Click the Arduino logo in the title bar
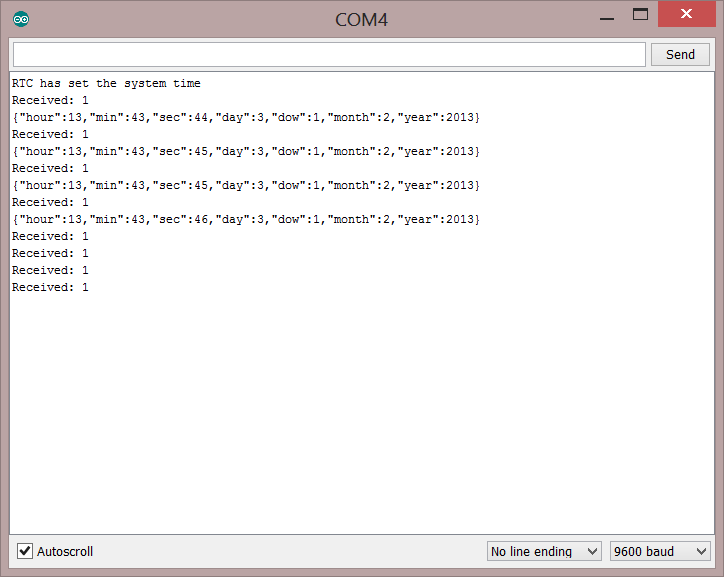Image resolution: width=724 pixels, height=577 pixels. 21,19
